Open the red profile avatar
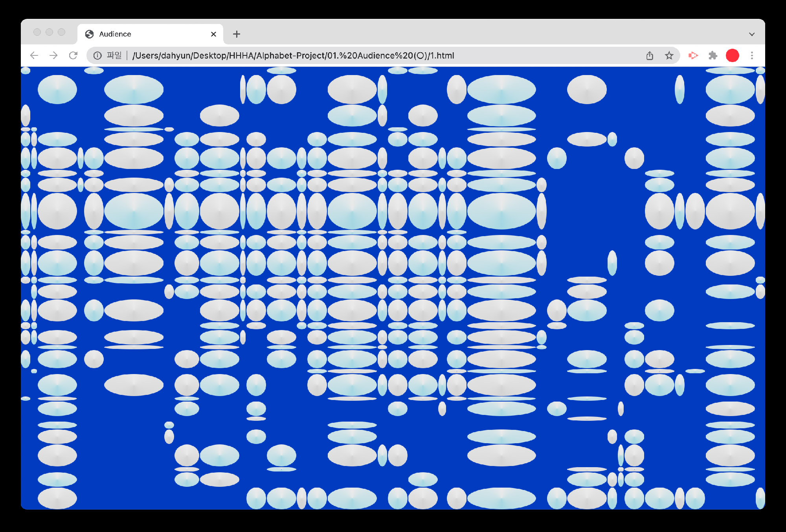Image resolution: width=786 pixels, height=532 pixels. click(732, 56)
